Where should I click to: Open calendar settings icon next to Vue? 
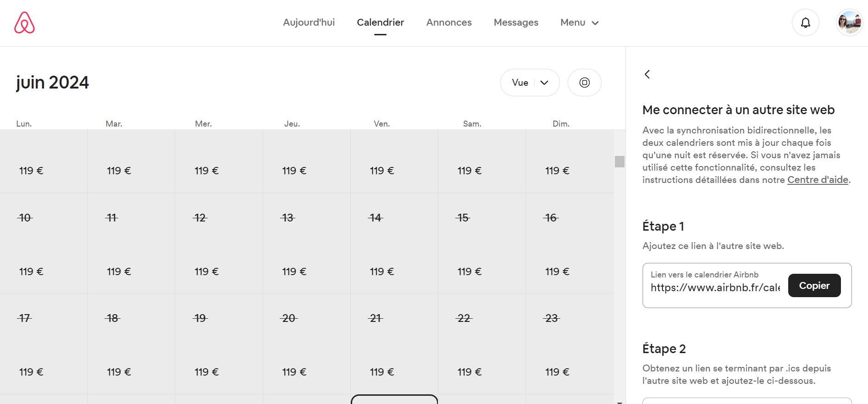click(x=584, y=83)
